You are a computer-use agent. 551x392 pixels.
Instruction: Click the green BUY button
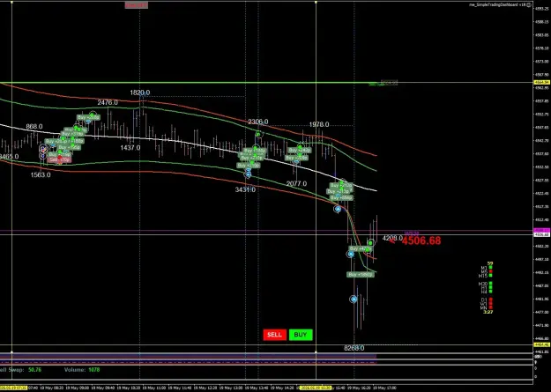tap(301, 335)
